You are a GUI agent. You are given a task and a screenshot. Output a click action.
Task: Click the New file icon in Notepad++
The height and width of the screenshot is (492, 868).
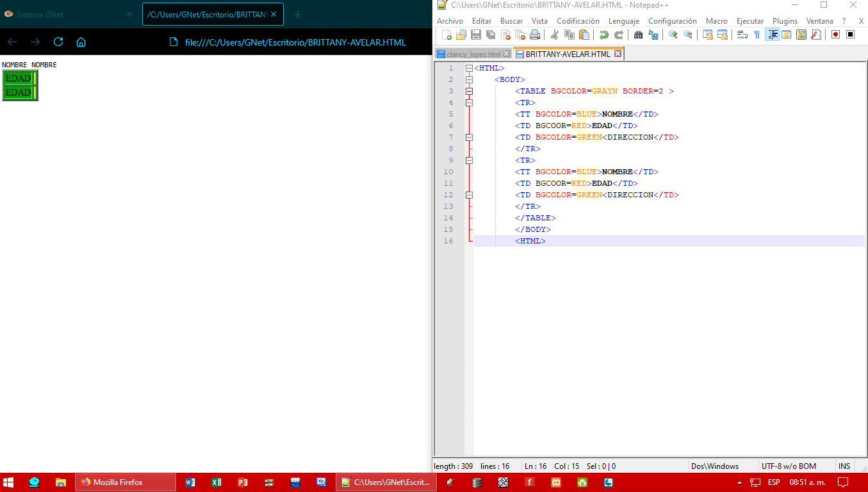(x=446, y=35)
